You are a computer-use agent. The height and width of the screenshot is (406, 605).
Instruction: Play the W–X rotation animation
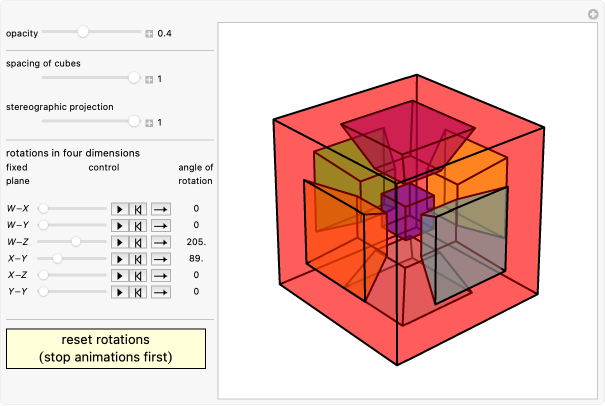(x=120, y=209)
